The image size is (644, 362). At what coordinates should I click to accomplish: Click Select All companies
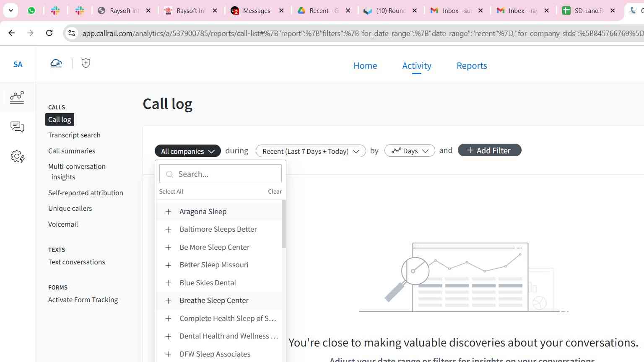point(171,191)
